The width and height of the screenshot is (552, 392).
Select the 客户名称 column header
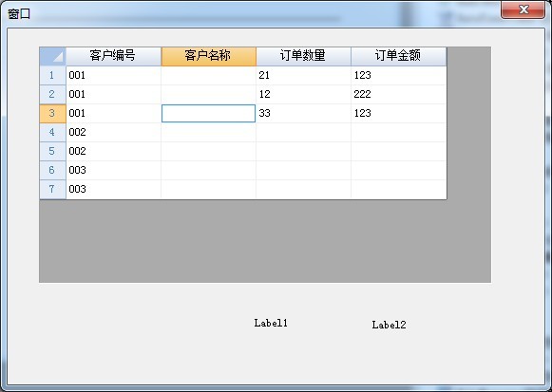pyautogui.click(x=208, y=56)
